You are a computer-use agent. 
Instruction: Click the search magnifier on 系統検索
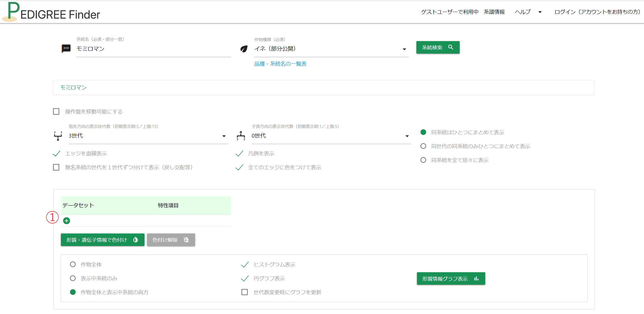pos(451,47)
